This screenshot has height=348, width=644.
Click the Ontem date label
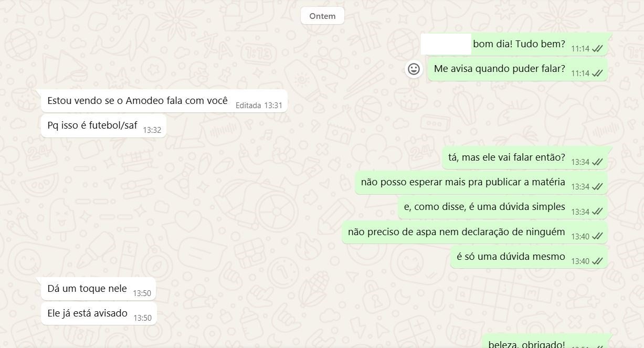(x=322, y=16)
